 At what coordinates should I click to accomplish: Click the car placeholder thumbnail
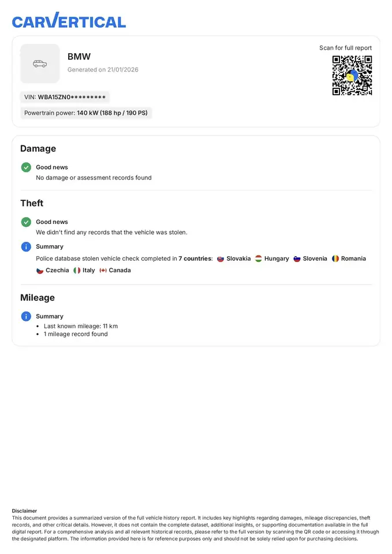click(40, 63)
